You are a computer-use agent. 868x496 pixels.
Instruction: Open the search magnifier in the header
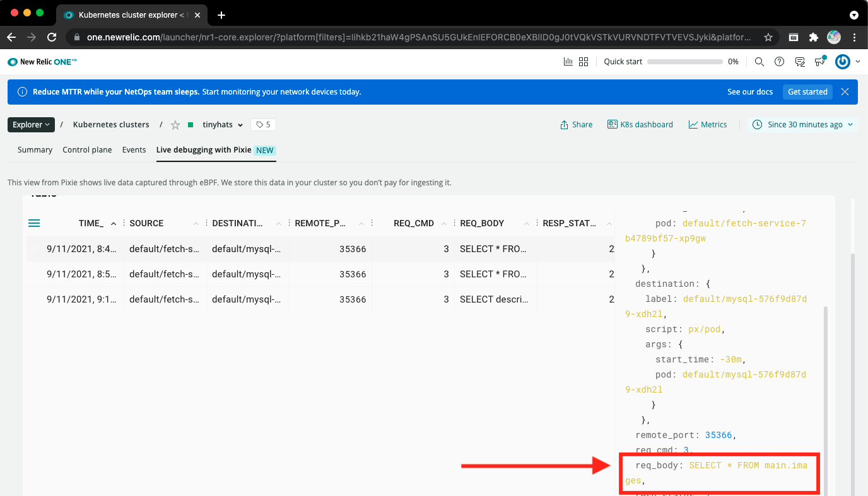click(759, 62)
